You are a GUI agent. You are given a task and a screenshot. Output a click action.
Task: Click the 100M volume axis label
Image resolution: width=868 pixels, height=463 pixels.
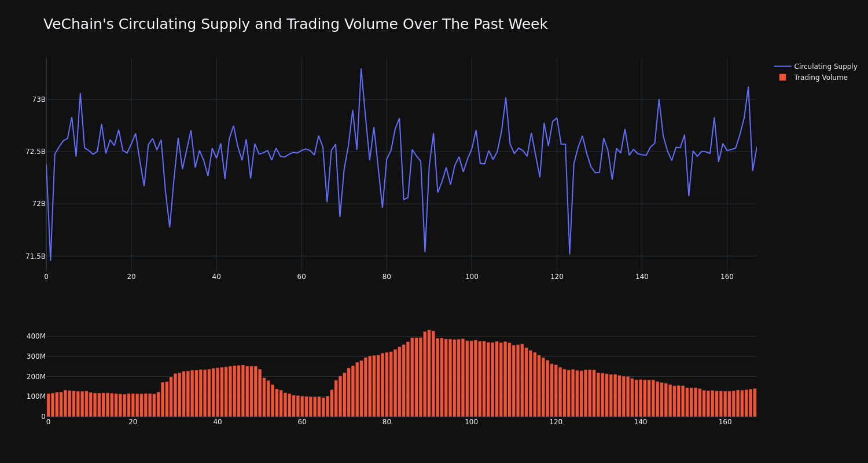point(36,396)
